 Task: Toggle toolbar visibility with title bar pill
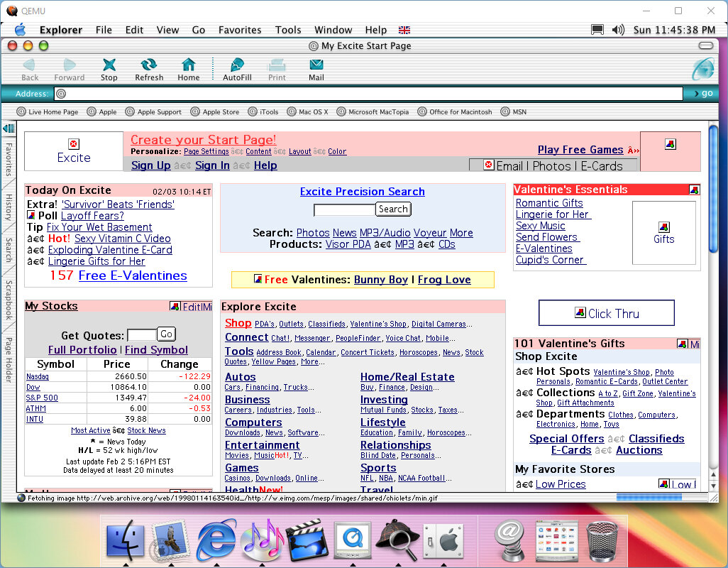705,45
